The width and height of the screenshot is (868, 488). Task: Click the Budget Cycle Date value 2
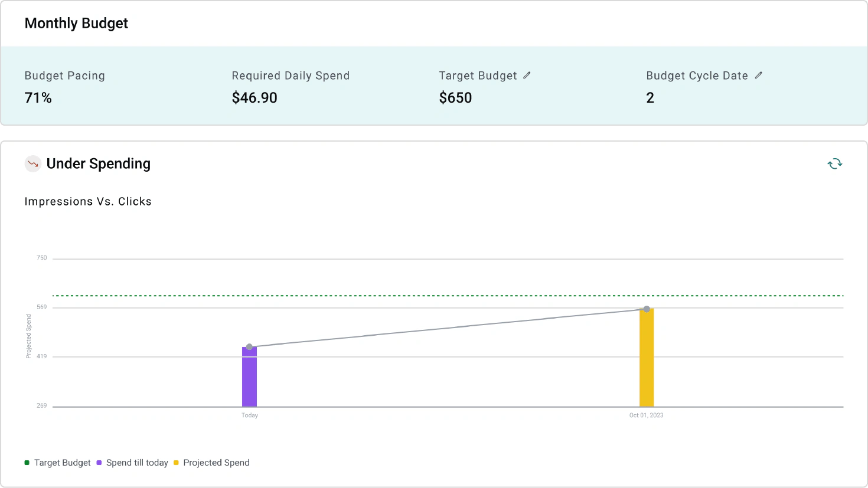(650, 98)
